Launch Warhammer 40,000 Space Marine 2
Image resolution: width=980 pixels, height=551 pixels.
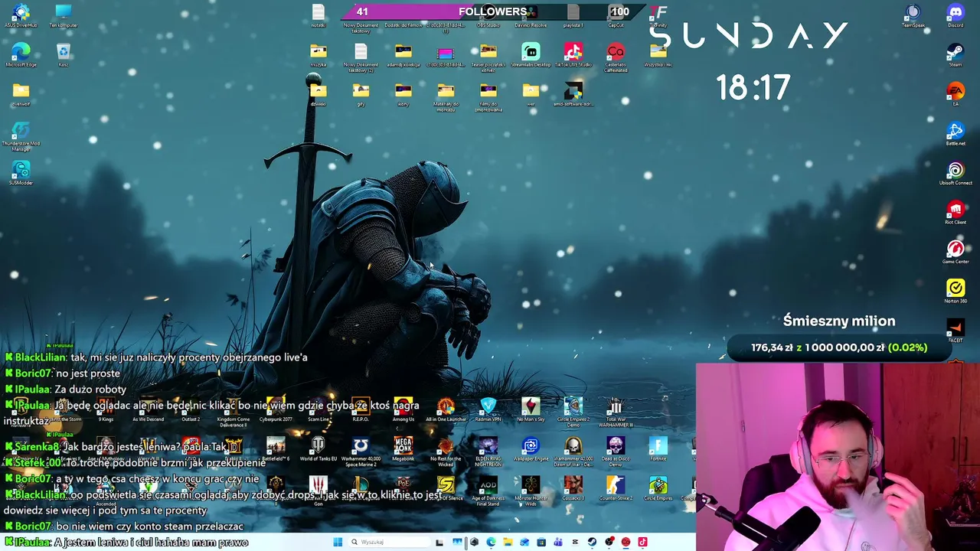pyautogui.click(x=360, y=451)
